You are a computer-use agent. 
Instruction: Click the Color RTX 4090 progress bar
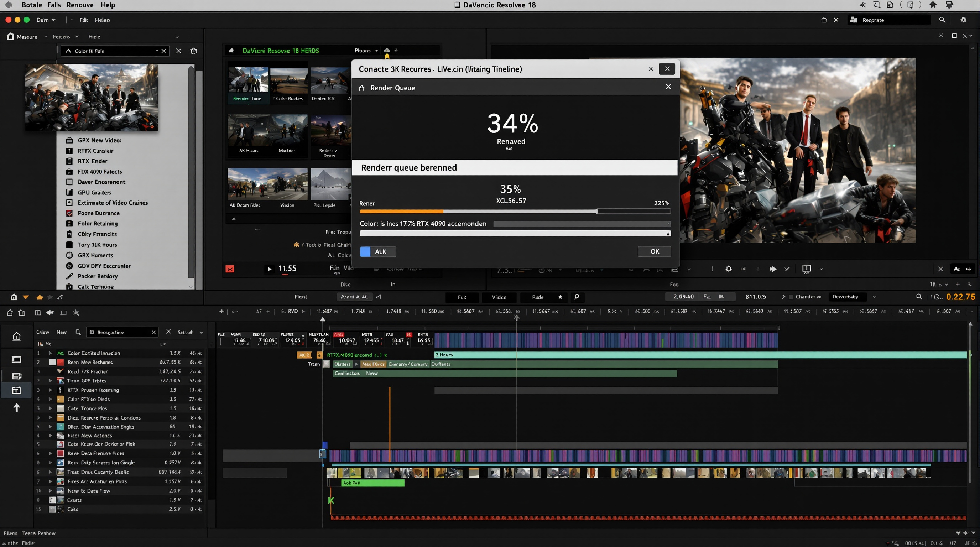click(x=515, y=234)
